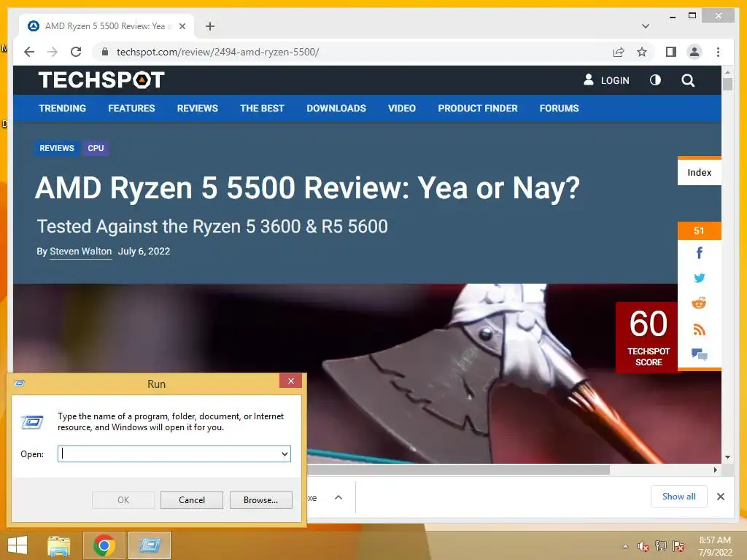Open the VIDEO nav item

coord(402,108)
